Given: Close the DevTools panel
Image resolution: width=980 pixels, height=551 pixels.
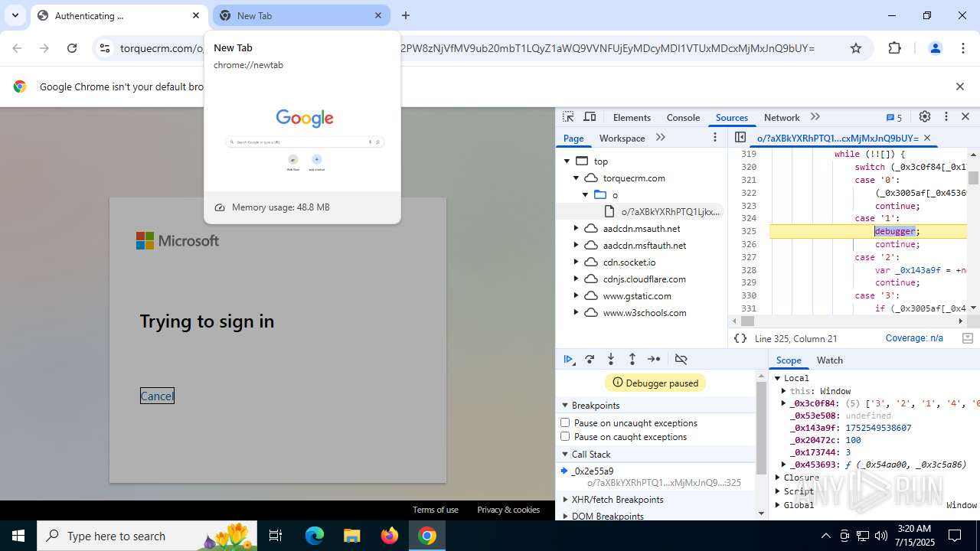Looking at the screenshot, I should [x=965, y=117].
